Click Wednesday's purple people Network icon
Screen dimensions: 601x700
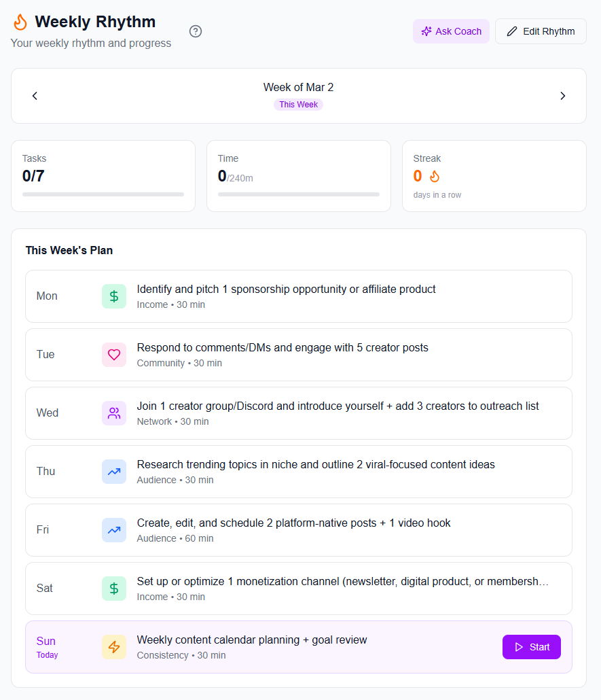(114, 413)
